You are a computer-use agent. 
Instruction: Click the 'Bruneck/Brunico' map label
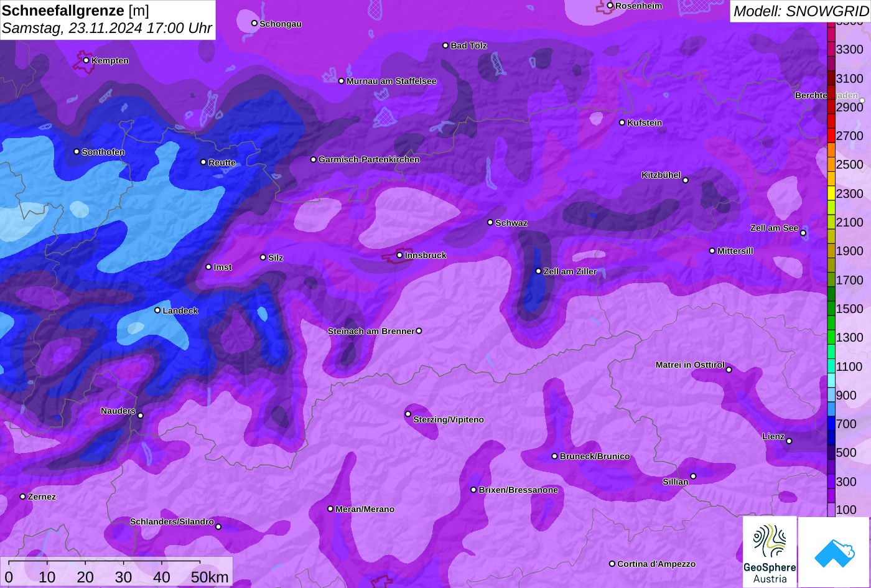595,456
